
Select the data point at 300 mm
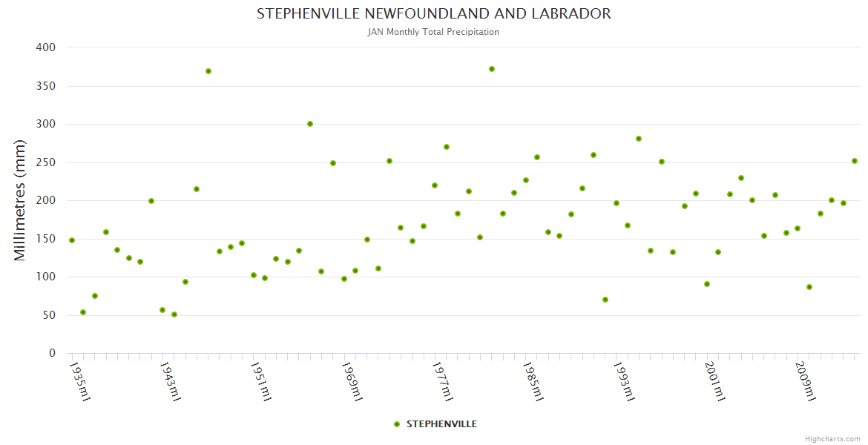[x=310, y=124]
